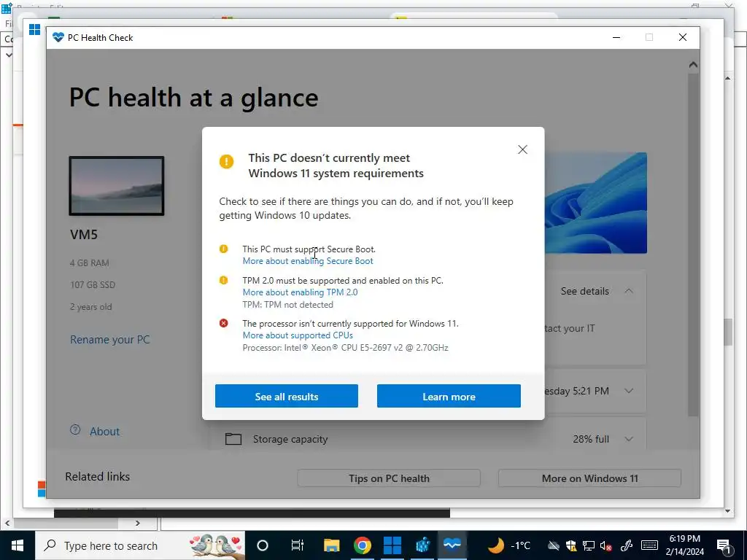This screenshot has height=560, width=747.
Task: Click the Windows logo in background window title
Action: pyautogui.click(x=34, y=29)
